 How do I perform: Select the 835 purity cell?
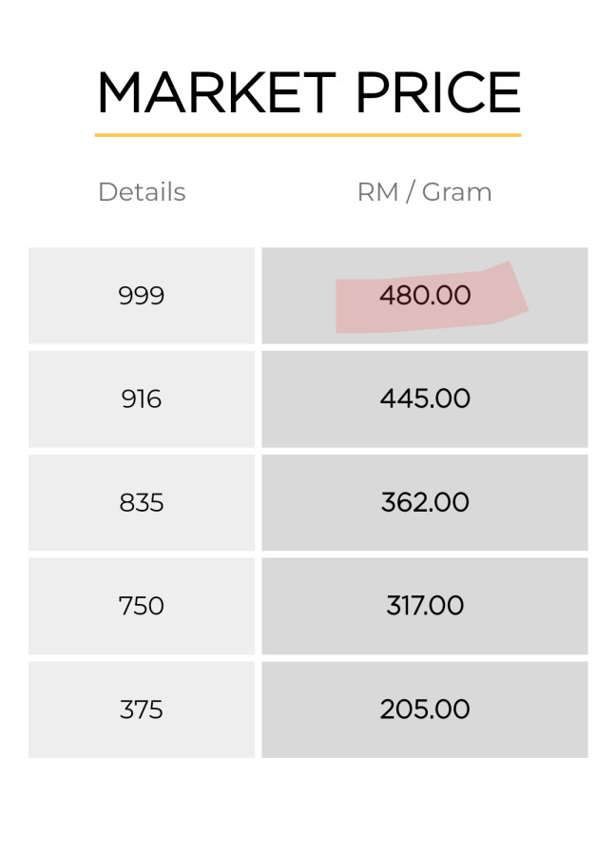[x=142, y=502]
